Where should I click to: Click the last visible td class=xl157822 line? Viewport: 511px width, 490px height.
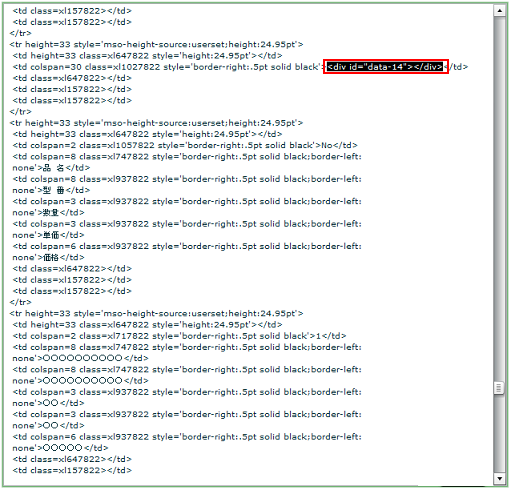(x=72, y=470)
